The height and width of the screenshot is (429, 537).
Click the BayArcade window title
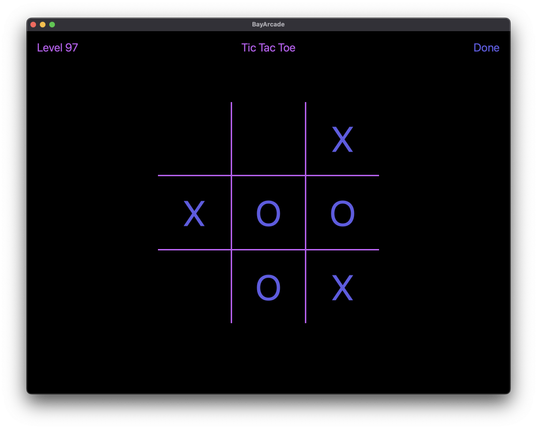(268, 24)
